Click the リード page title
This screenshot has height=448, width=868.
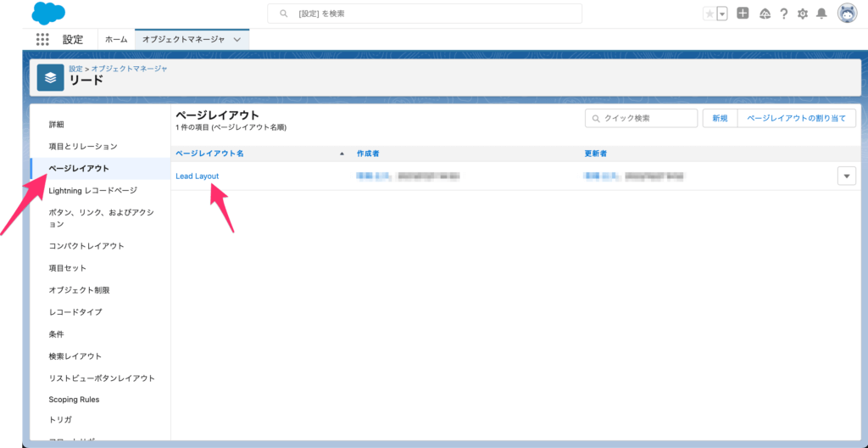[86, 81]
